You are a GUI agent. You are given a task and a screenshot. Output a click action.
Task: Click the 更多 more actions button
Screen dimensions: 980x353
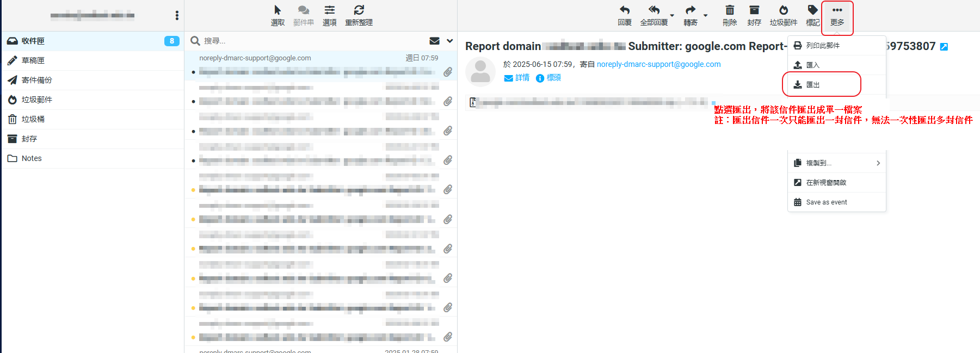click(x=837, y=15)
